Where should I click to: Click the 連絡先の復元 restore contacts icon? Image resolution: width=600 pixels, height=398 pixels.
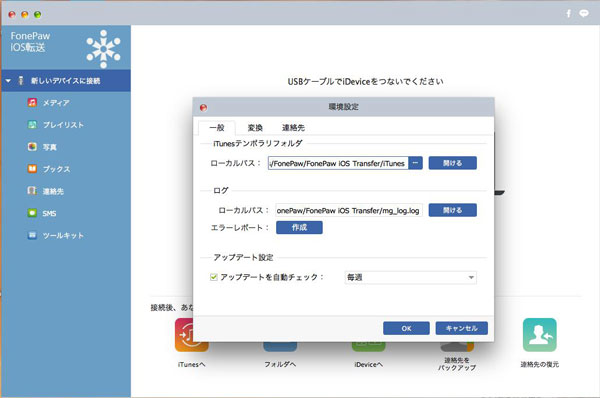coord(540,335)
